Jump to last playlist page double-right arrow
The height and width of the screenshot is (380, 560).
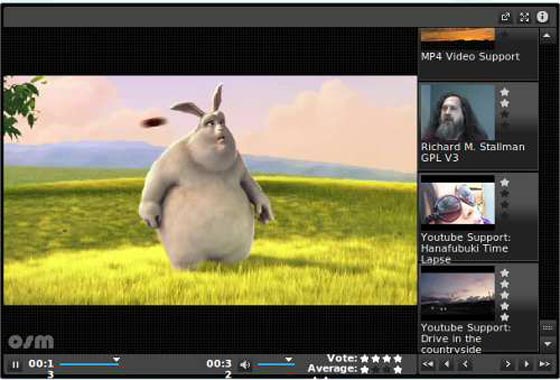coord(545,364)
